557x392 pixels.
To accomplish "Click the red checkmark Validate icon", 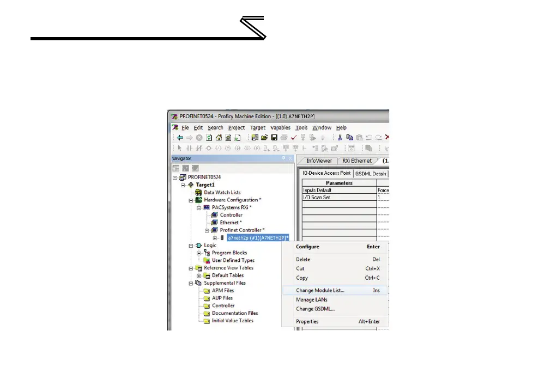I will 293,138.
